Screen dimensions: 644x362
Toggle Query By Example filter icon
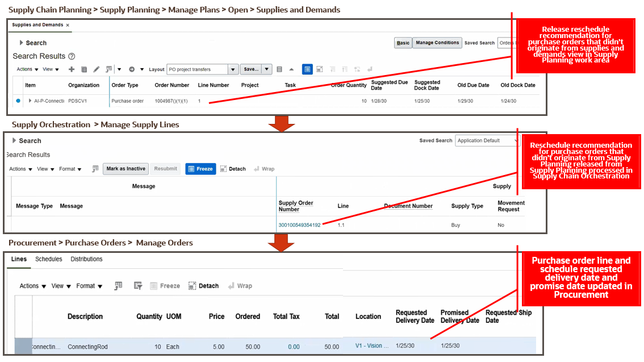[108, 69]
